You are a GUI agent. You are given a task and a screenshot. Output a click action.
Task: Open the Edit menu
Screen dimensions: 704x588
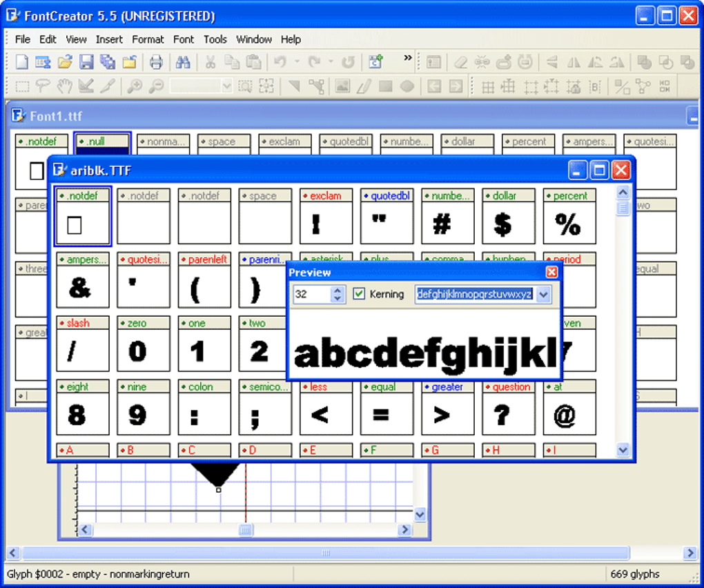pyautogui.click(x=48, y=39)
